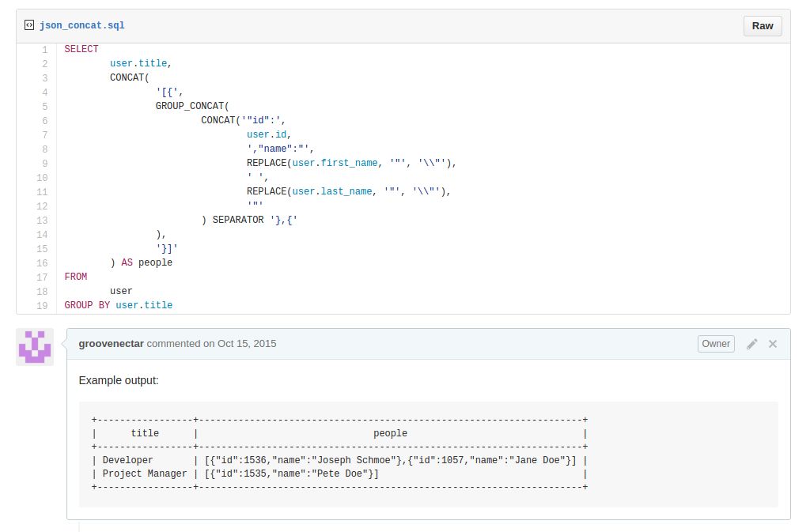The width and height of the screenshot is (810, 532).
Task: Select line number 13 in the gutter
Action: 42,221
